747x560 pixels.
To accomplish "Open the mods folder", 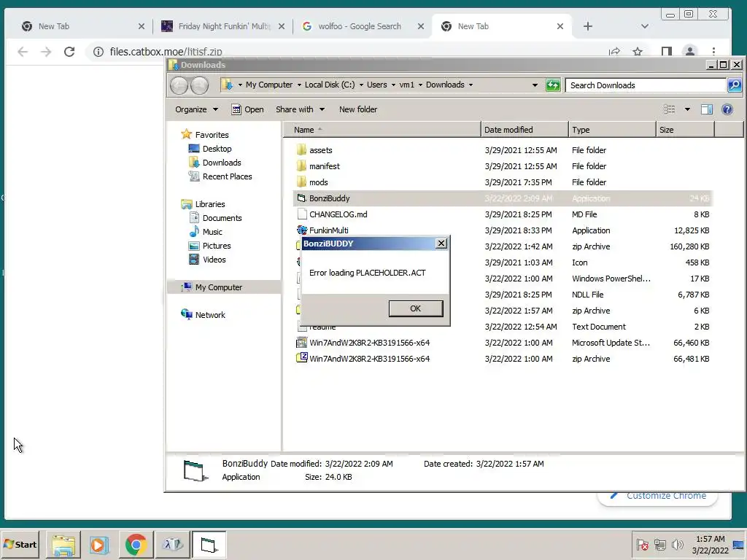I will 318,182.
